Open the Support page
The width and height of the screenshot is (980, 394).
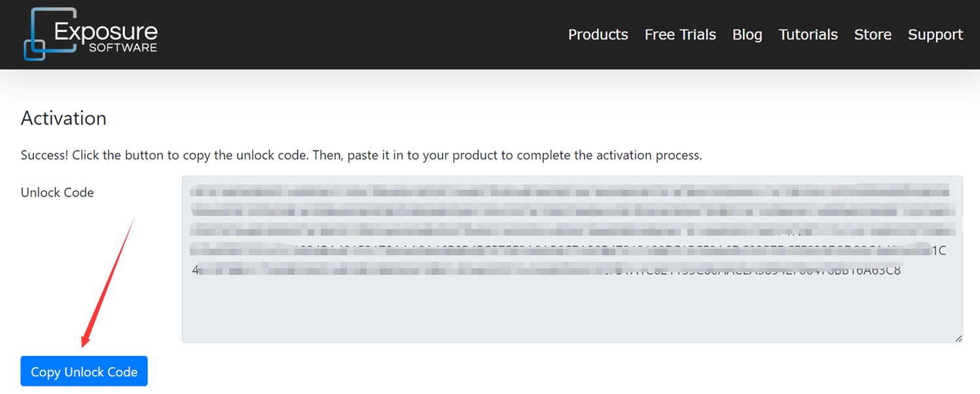pyautogui.click(x=935, y=35)
